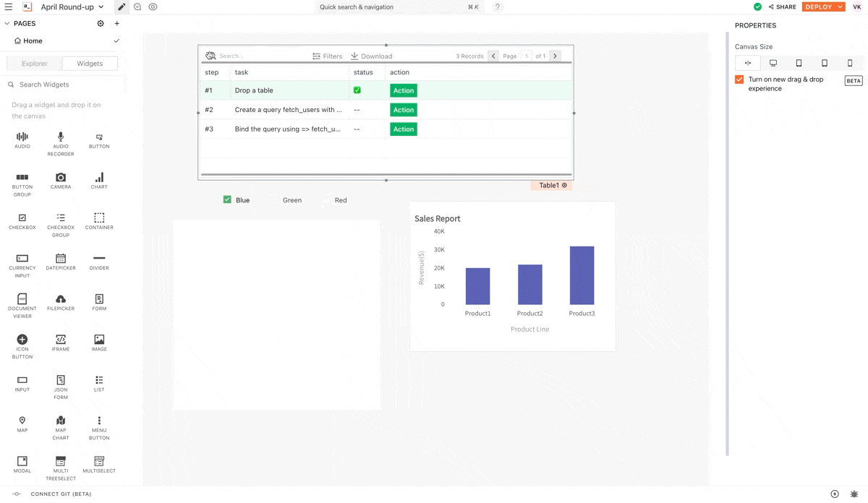The image size is (868, 503).
Task: Uncheck the Blue checkbox
Action: point(227,199)
